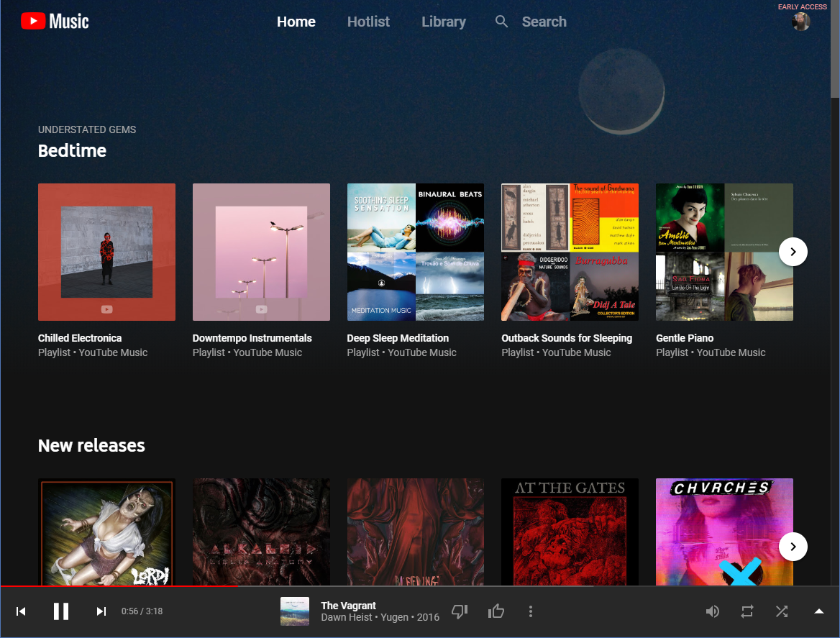The height and width of the screenshot is (638, 840).
Task: Open Deep Sleep Meditation playlist thumbnail
Action: point(416,252)
